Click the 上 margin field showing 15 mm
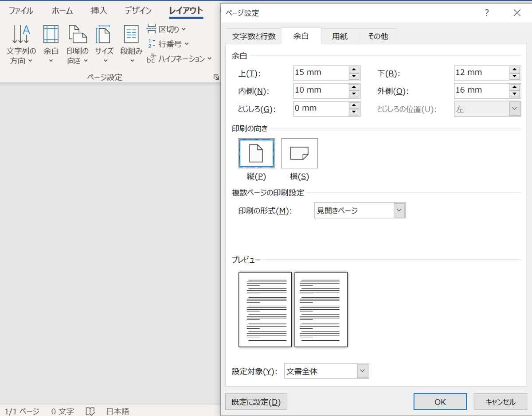Viewport: 532px width, 416px height. [x=319, y=73]
